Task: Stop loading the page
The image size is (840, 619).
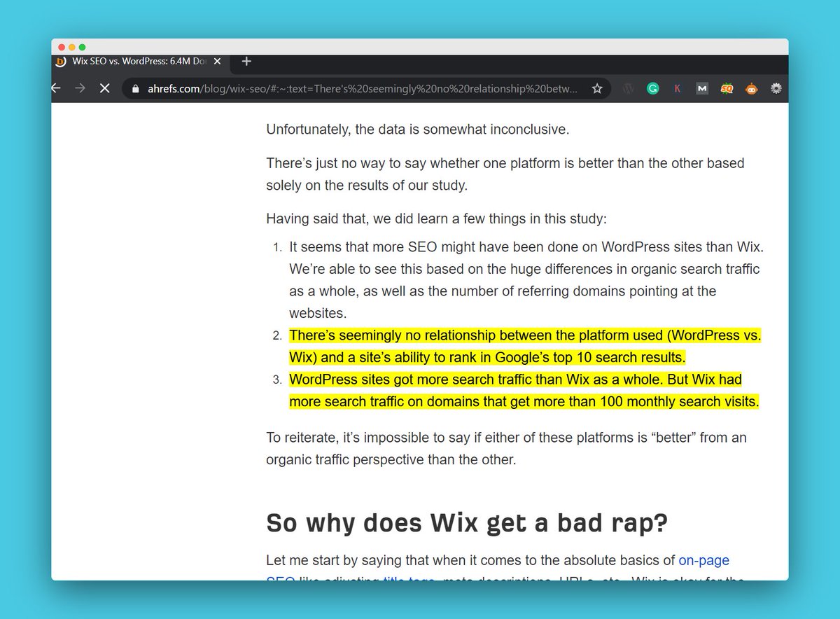Action: tap(104, 89)
